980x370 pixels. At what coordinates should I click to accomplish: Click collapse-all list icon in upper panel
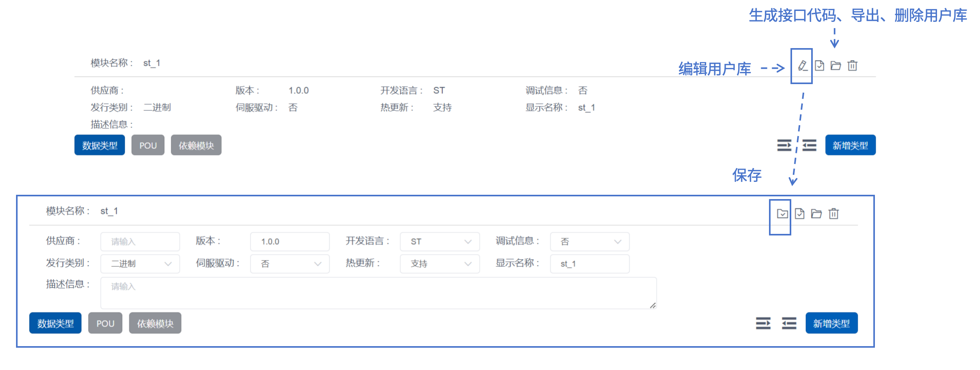click(809, 145)
